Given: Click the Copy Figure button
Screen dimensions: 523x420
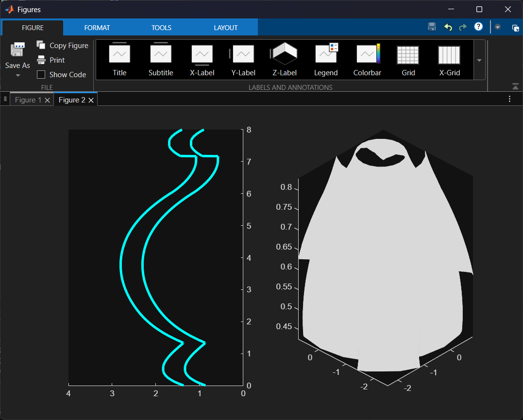Looking at the screenshot, I should click(63, 45).
